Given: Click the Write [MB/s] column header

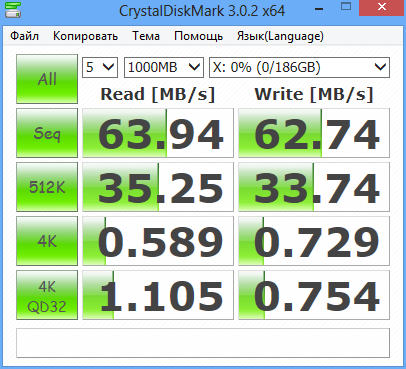Looking at the screenshot, I should click(x=314, y=94).
